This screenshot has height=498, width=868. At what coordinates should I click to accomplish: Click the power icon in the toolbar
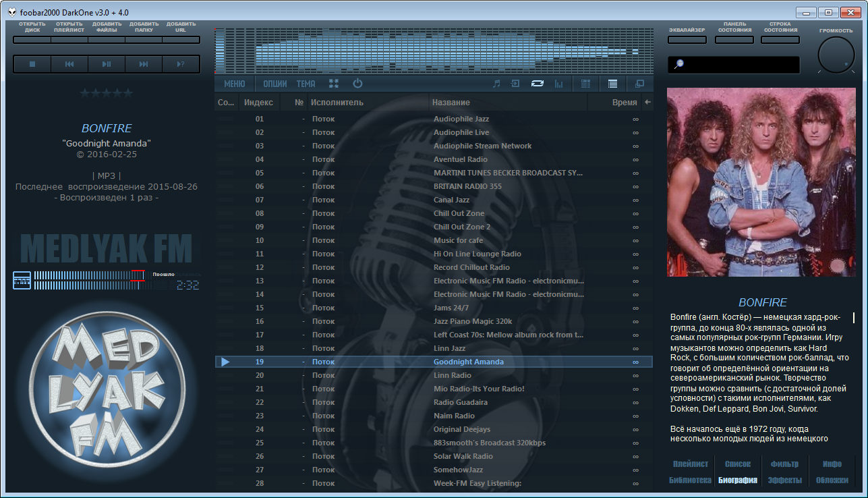tap(357, 84)
